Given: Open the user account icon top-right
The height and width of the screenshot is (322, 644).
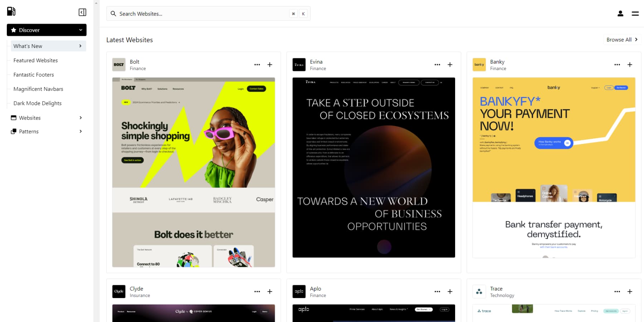Looking at the screenshot, I should pyautogui.click(x=620, y=13).
